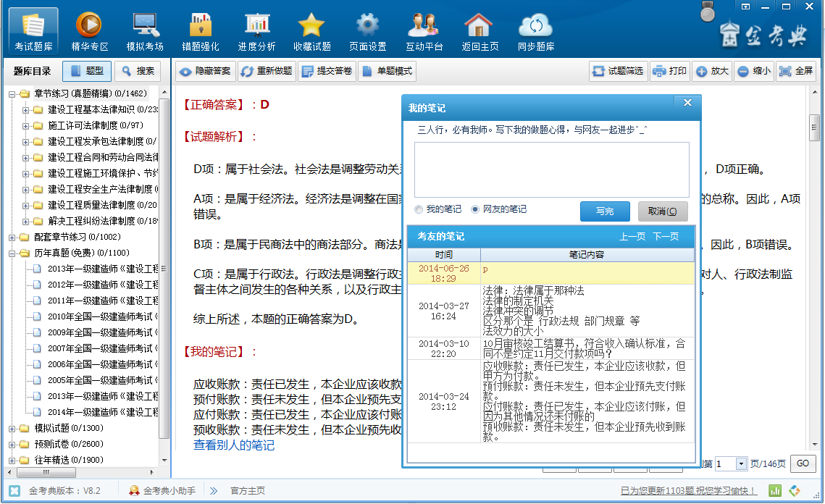Go to 返回主页 home page

[x=479, y=31]
